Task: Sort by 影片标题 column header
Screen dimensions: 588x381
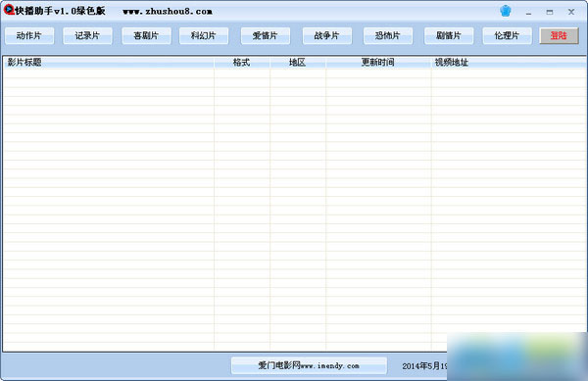Action: click(x=109, y=62)
